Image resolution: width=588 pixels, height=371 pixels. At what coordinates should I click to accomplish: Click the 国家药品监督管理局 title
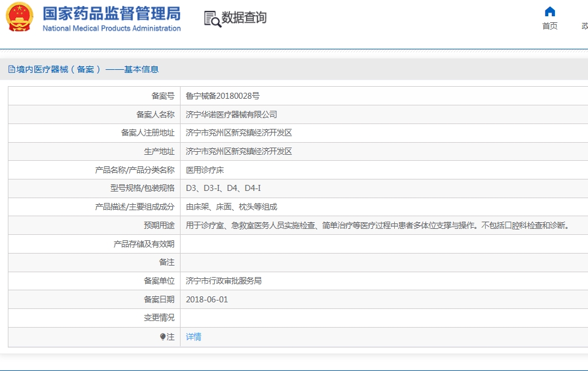click(112, 14)
